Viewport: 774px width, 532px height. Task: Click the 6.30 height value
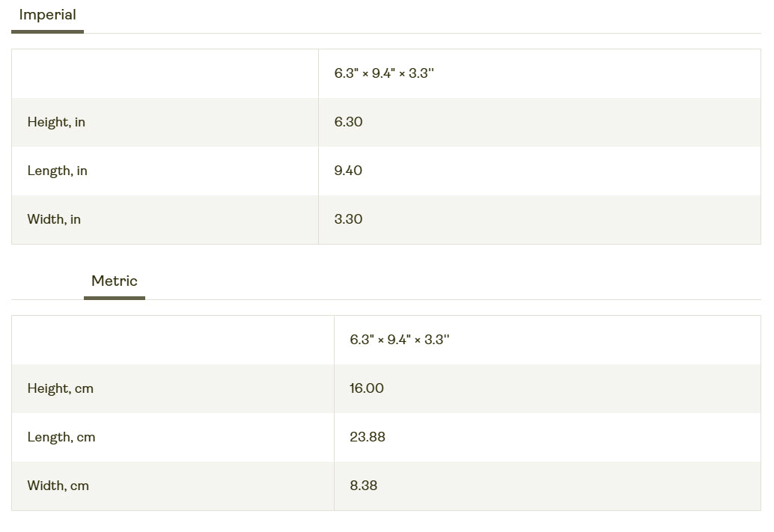point(348,122)
